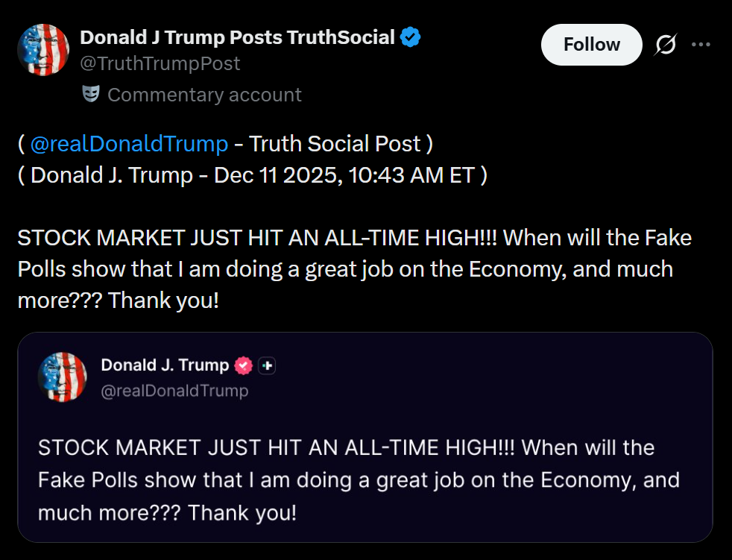Screen dimensions: 732x560
Task: Click the red verified badge in quoted post
Action: (243, 365)
